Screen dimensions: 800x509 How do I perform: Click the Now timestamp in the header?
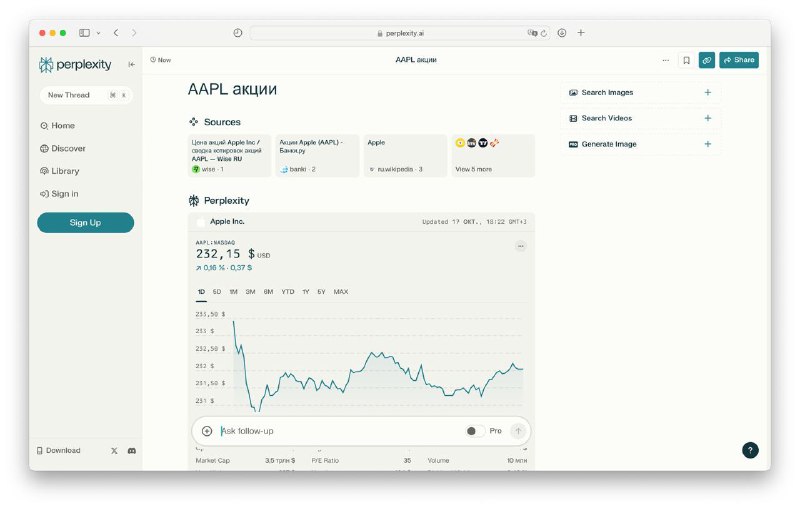pos(161,60)
